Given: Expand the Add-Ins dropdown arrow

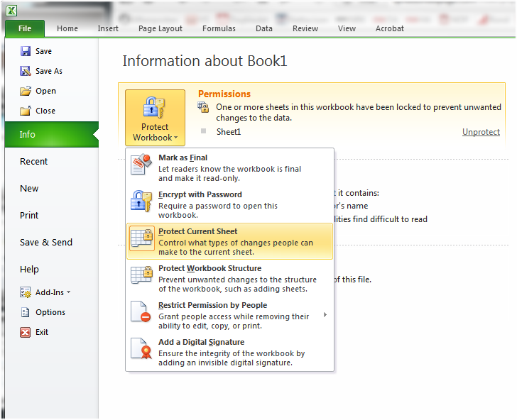Looking at the screenshot, I should click(69, 292).
